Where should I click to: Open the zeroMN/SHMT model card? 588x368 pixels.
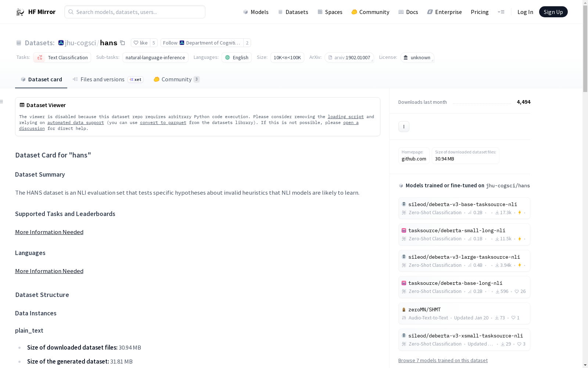[464, 314]
